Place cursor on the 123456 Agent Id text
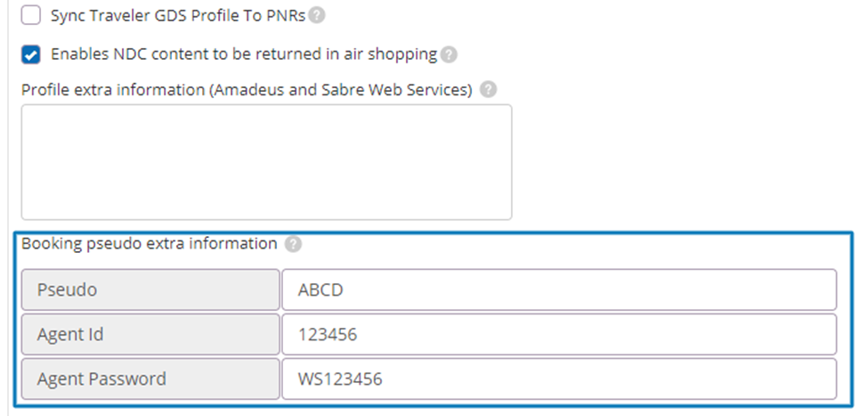 (x=327, y=335)
